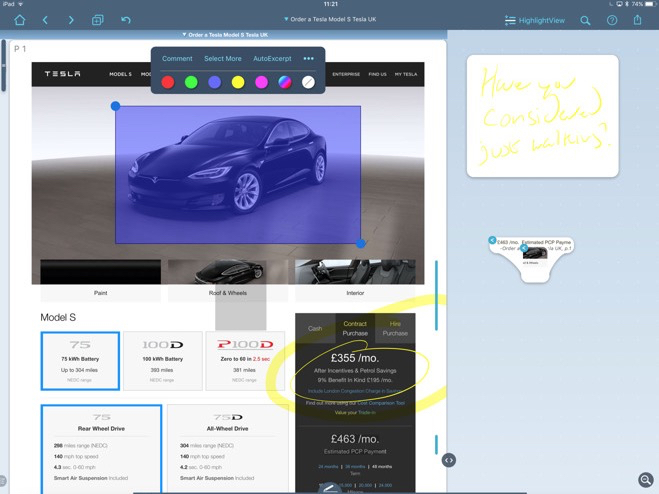Tap AutoExcerpt in the highlight popup
The image size is (659, 494).
pos(272,59)
